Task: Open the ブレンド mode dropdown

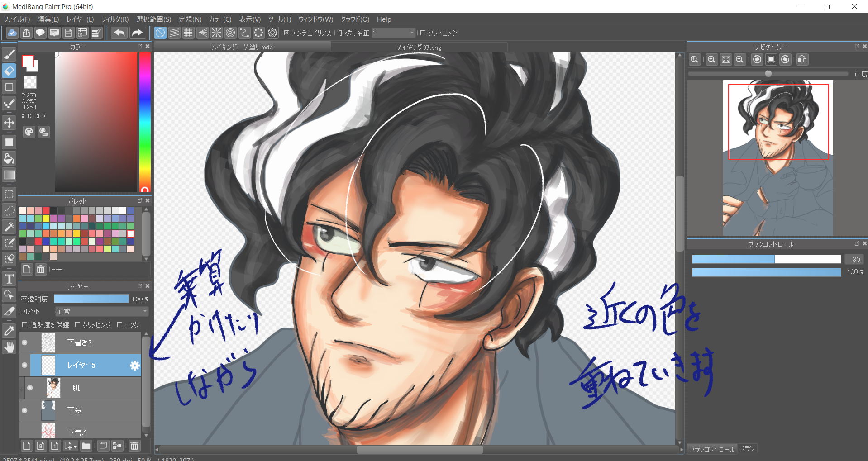Action: (101, 312)
